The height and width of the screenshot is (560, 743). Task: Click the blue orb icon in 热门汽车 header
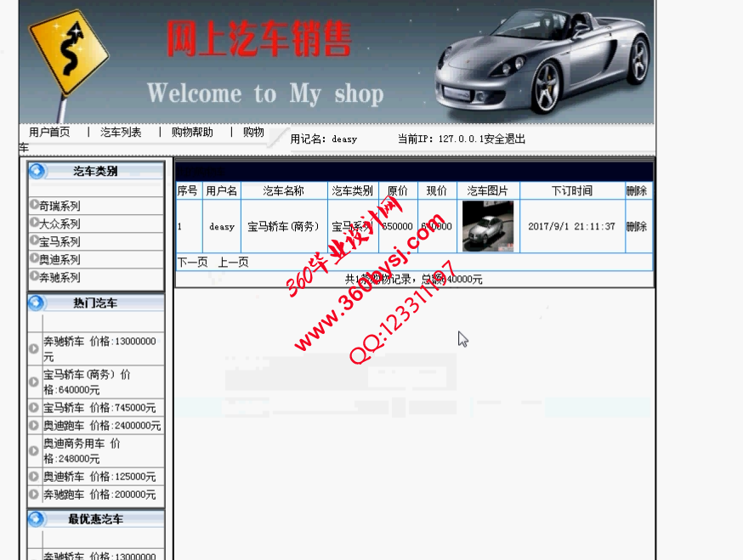tap(37, 303)
